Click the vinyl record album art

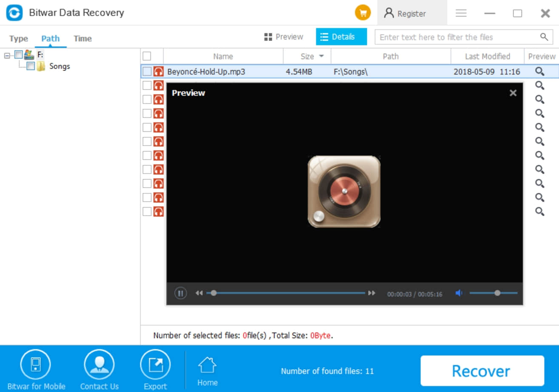(x=344, y=192)
